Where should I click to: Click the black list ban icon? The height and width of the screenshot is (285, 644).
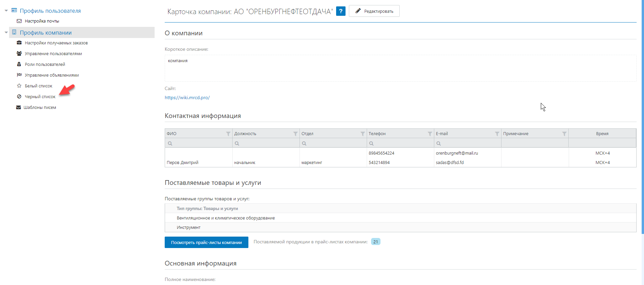(19, 97)
